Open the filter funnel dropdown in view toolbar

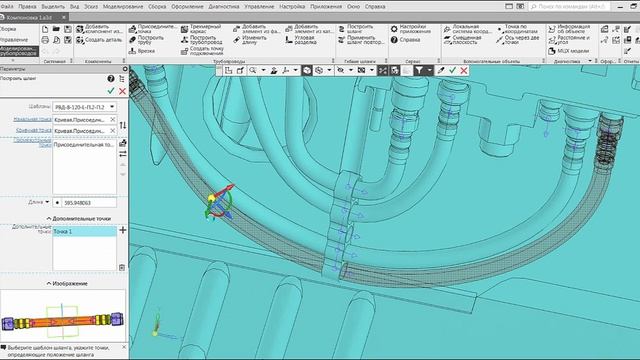coord(430,71)
